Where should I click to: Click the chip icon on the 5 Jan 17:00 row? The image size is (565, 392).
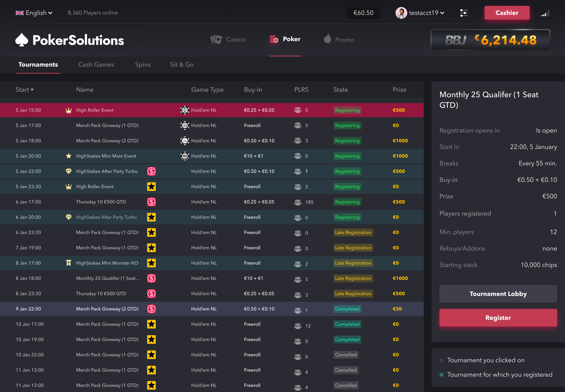185,125
